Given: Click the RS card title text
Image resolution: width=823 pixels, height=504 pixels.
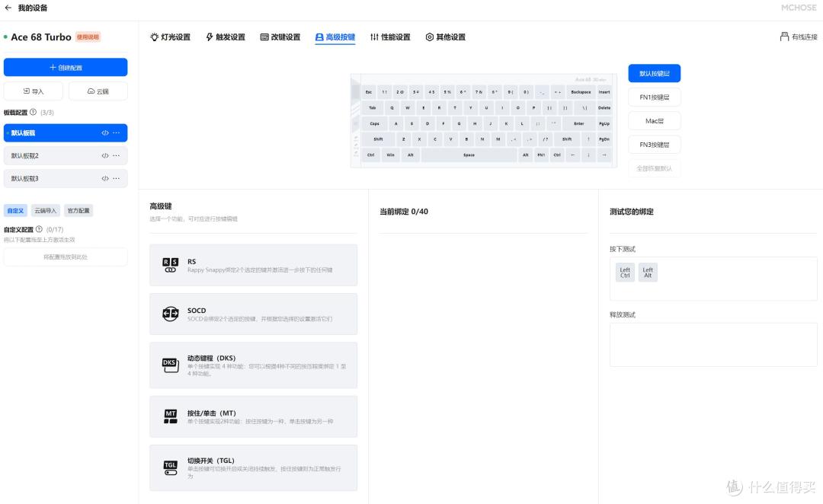Looking at the screenshot, I should coord(191,261).
